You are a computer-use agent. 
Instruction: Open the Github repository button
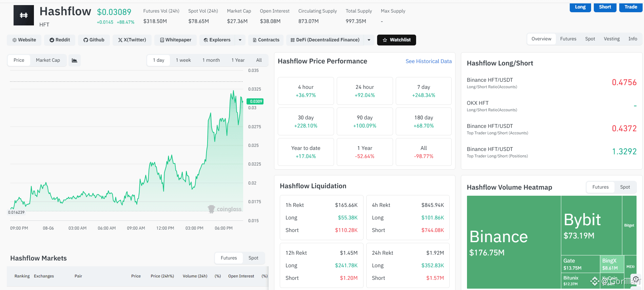pyautogui.click(x=94, y=40)
